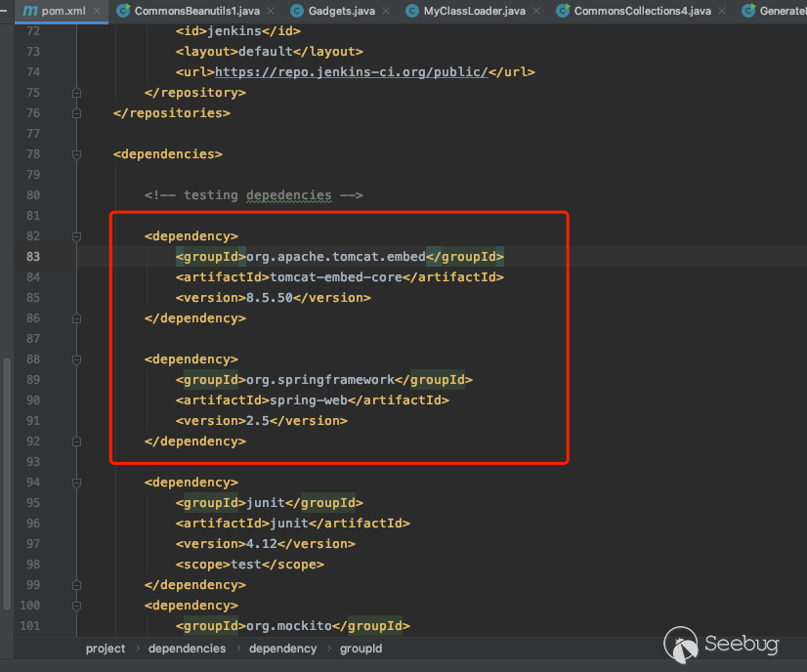
Task: Fold the junit dependency at line 94
Action: click(76, 483)
